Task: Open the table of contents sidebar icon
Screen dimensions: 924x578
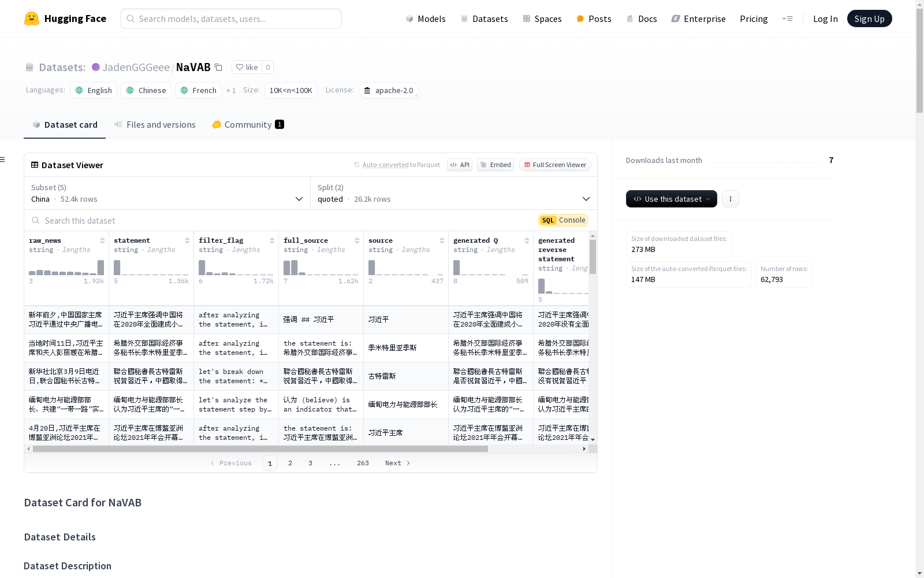Action: [2, 160]
